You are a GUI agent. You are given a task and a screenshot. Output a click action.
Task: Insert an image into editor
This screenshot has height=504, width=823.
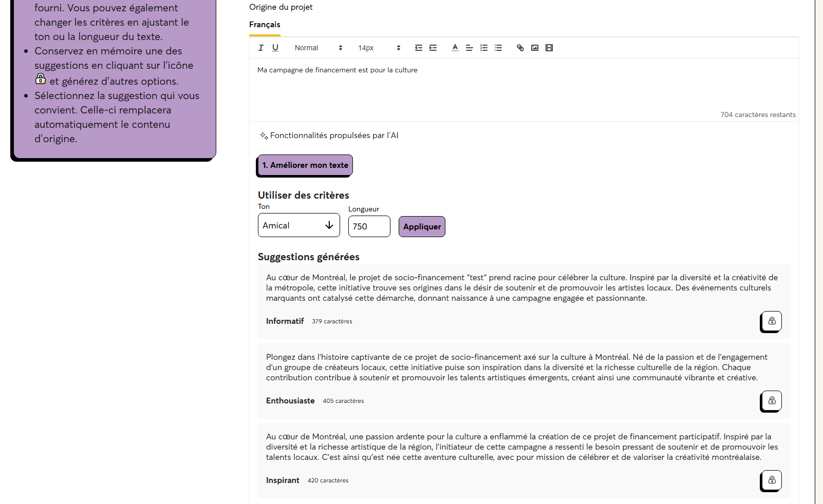[535, 48]
